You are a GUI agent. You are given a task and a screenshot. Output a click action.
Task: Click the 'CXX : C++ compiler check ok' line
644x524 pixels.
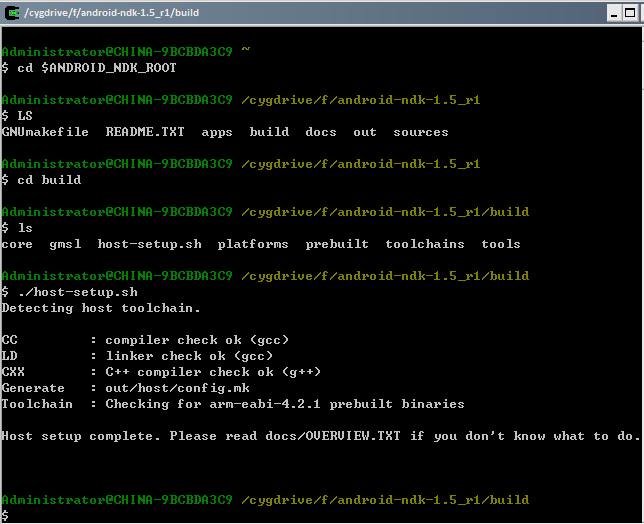point(161,372)
